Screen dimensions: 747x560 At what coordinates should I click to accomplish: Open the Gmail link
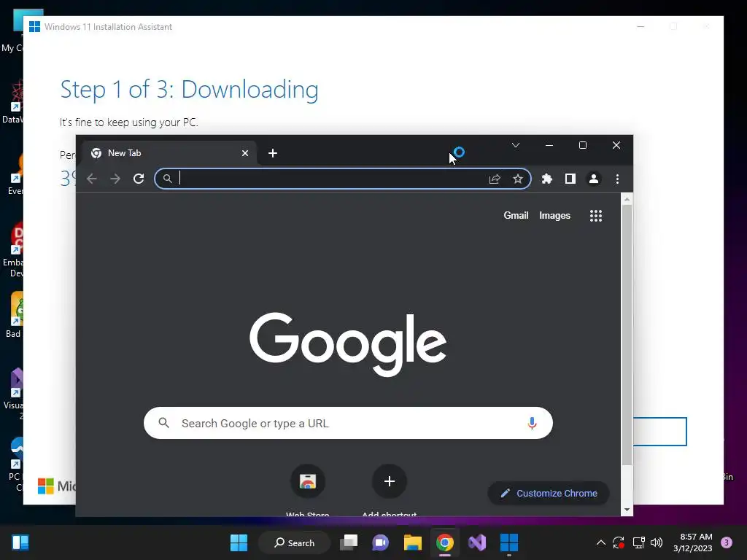coord(516,215)
